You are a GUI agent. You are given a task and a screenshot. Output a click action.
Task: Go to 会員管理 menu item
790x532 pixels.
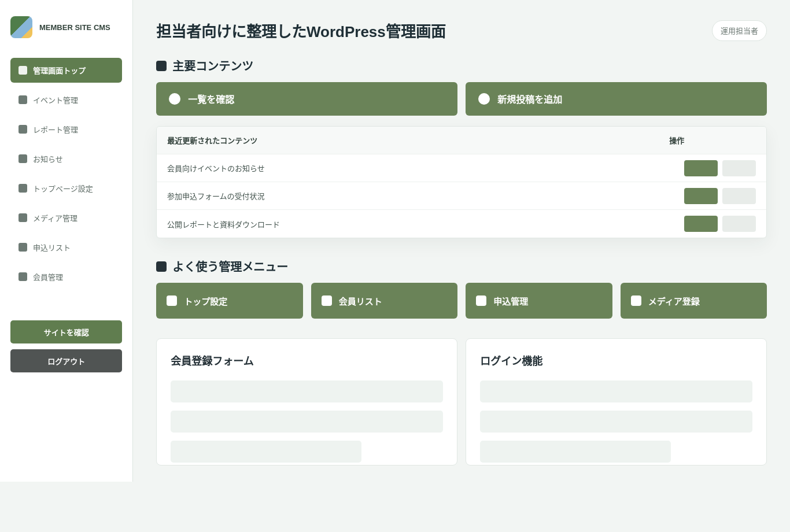(x=66, y=276)
